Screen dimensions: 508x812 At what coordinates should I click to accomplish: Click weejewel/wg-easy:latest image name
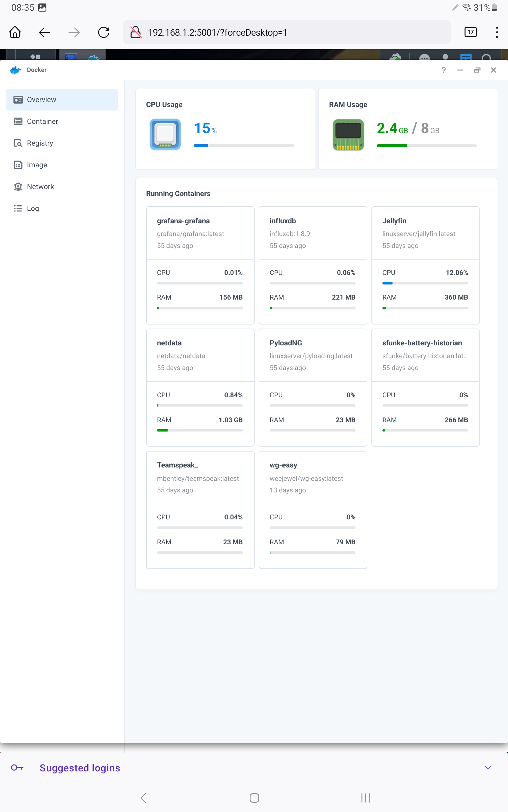(x=306, y=478)
